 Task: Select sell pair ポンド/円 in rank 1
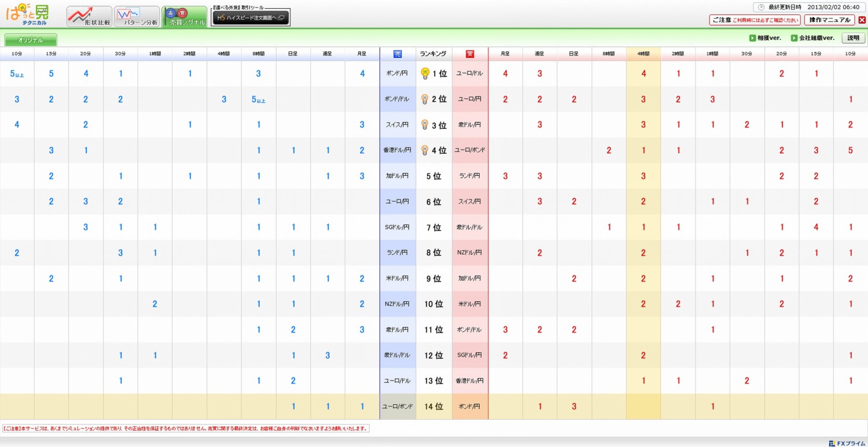(398, 73)
